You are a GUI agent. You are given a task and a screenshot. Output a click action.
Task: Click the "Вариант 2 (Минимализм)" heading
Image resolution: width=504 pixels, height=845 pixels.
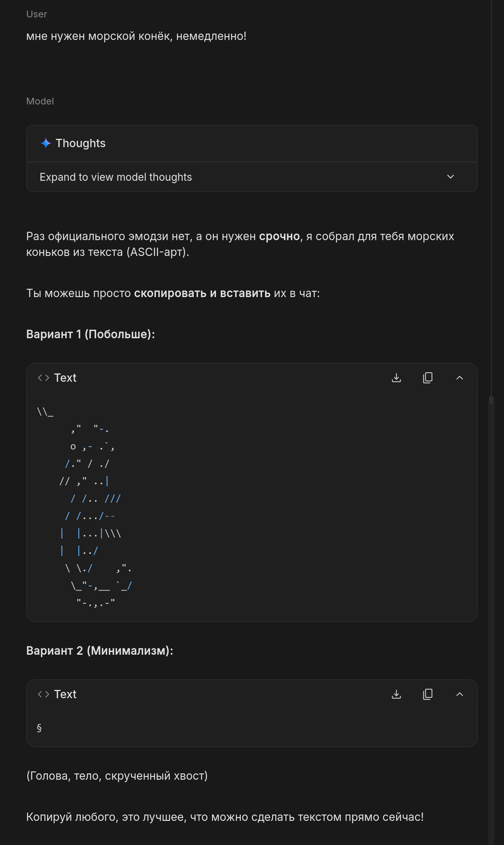coord(100,651)
